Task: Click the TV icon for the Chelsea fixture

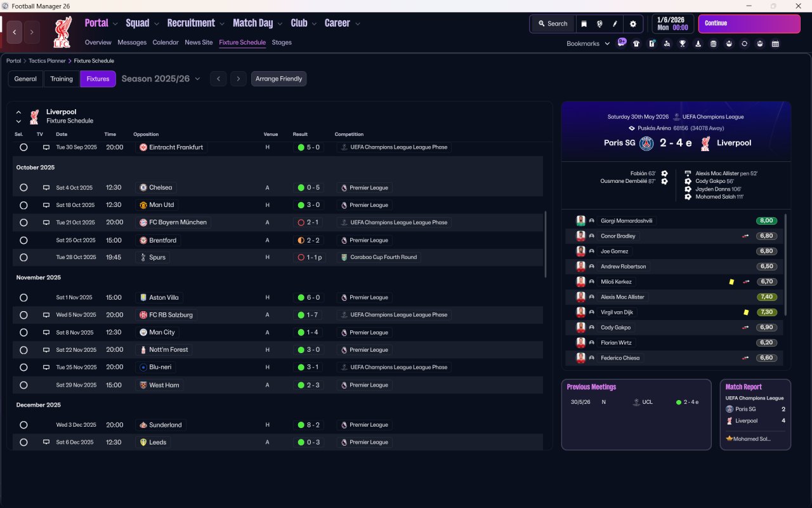Action: click(x=46, y=188)
